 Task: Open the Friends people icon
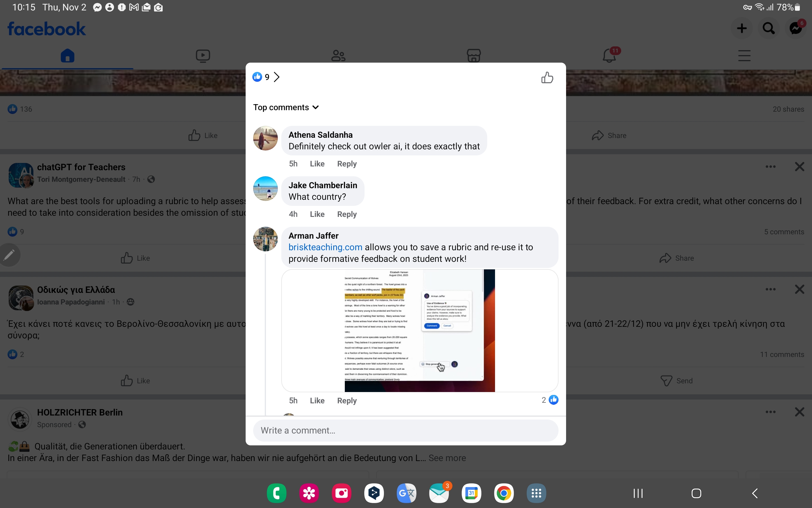[x=338, y=55]
